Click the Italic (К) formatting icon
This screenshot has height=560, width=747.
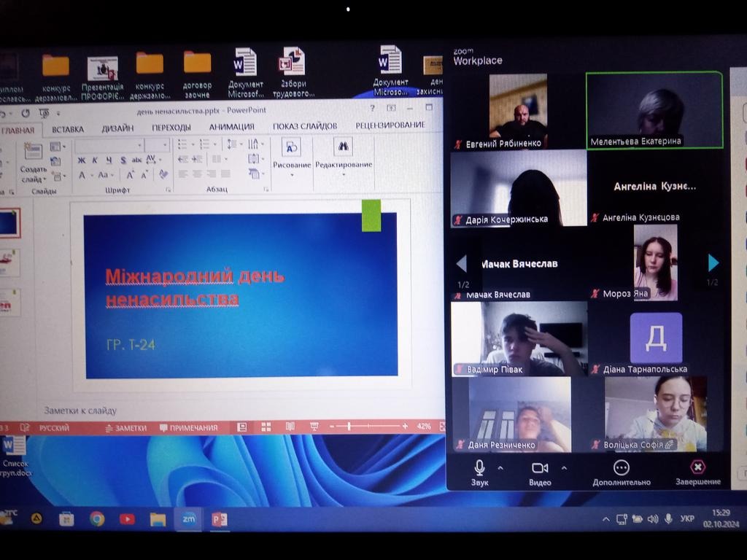tap(95, 160)
